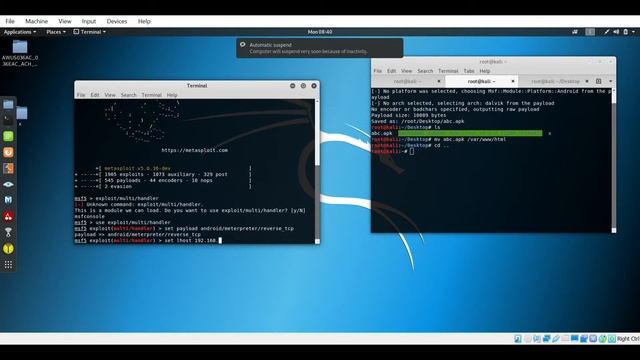This screenshot has width=640, height=360.
Task: Launch Metasploit blue M dock icon
Action: (8, 200)
